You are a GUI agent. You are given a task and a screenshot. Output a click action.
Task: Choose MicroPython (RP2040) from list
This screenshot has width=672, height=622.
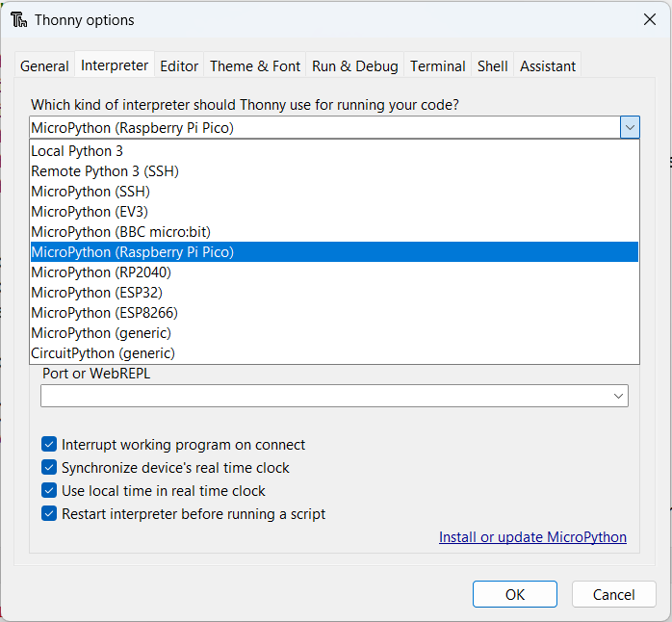pyautogui.click(x=334, y=272)
